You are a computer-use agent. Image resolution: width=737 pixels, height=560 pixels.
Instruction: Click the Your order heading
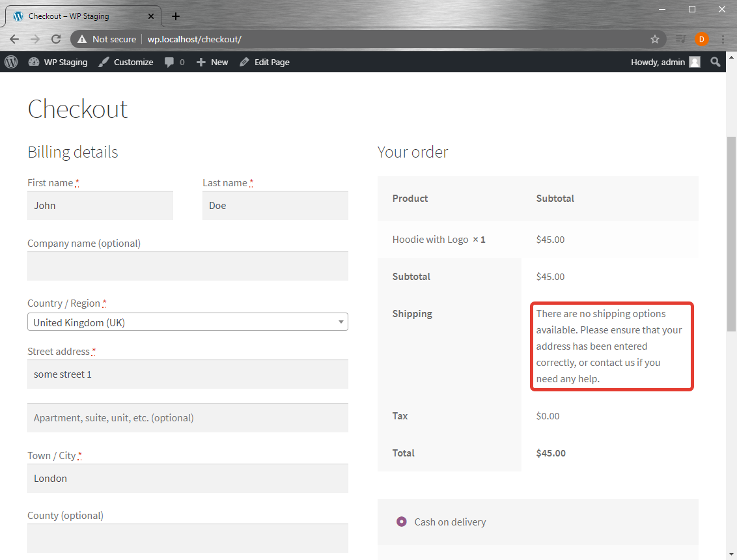pos(413,152)
